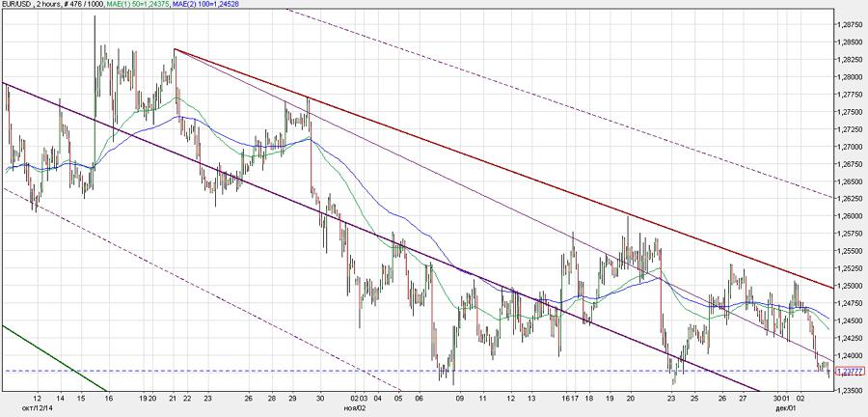Click the day 25 time-axis label
Screen dimensions: 868x417
pos(694,398)
